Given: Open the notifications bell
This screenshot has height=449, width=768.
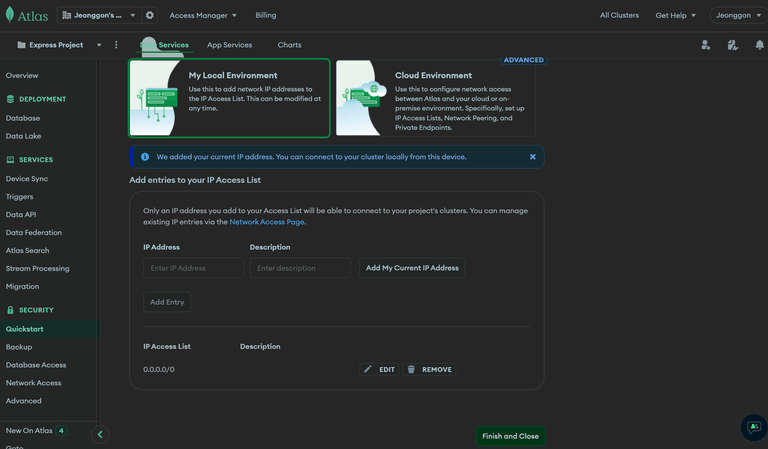Looking at the screenshot, I should click(x=759, y=45).
